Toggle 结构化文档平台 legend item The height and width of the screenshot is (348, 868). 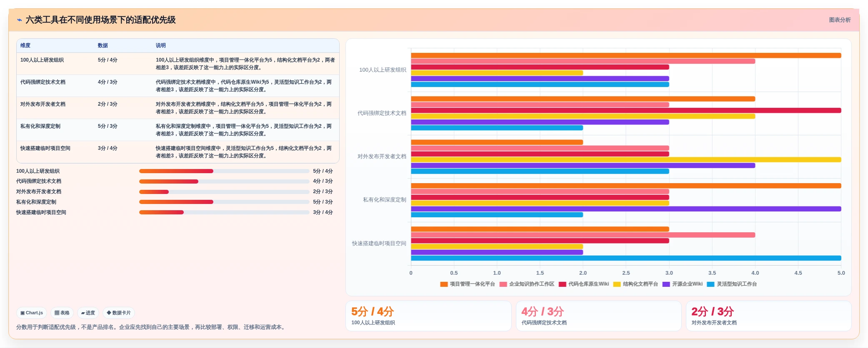(635, 284)
